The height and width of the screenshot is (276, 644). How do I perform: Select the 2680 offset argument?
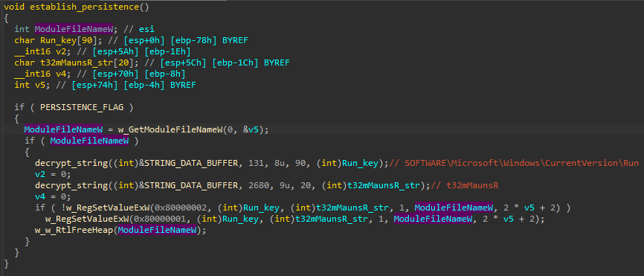(x=259, y=186)
